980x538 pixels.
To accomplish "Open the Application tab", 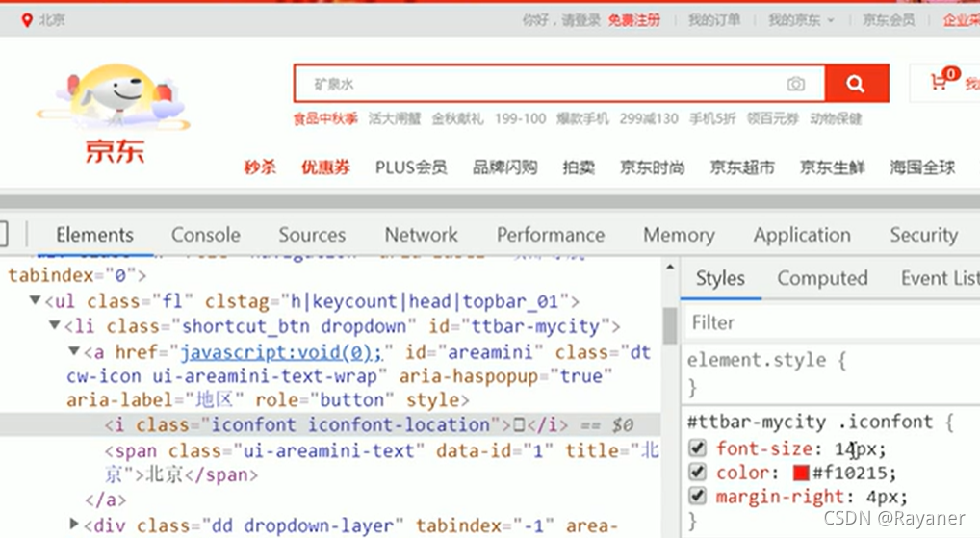I will [802, 235].
